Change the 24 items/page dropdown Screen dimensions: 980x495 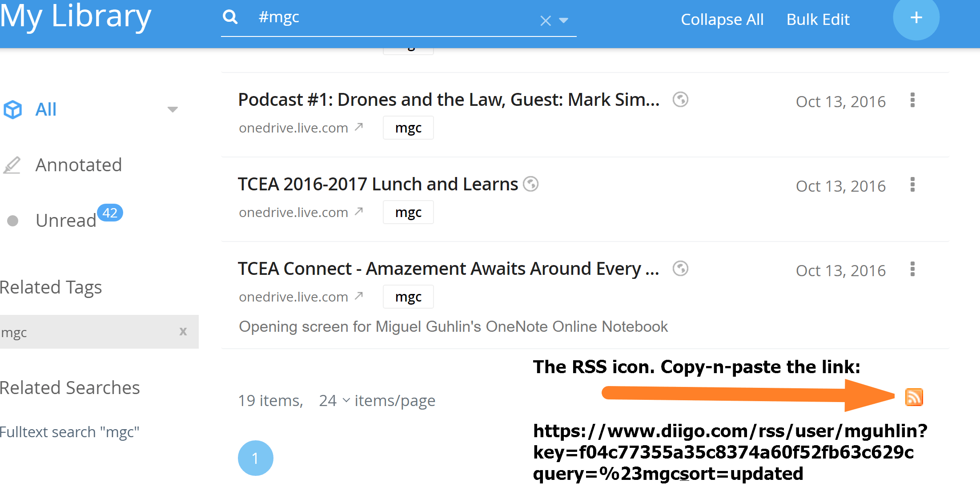(334, 401)
